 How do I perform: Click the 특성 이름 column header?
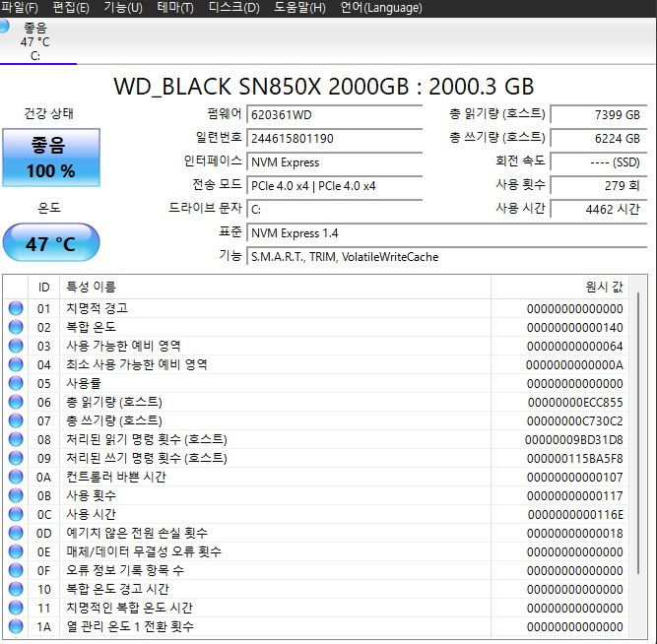point(275,287)
